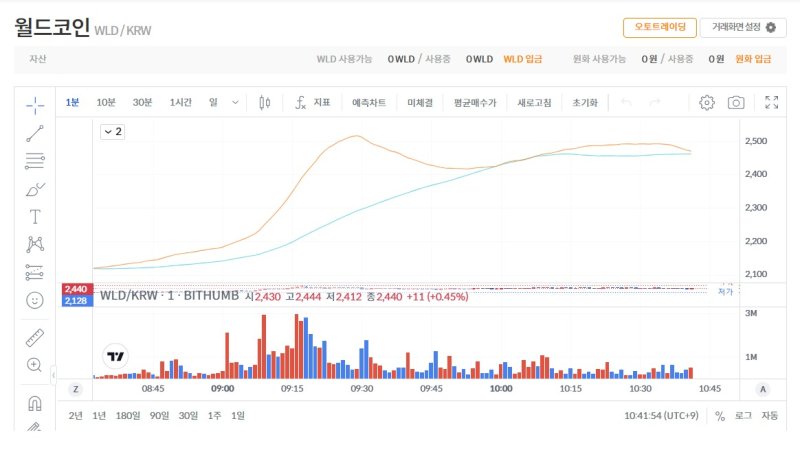Open chart settings gear icon
Viewport: 800px width, 454px height.
[x=707, y=102]
